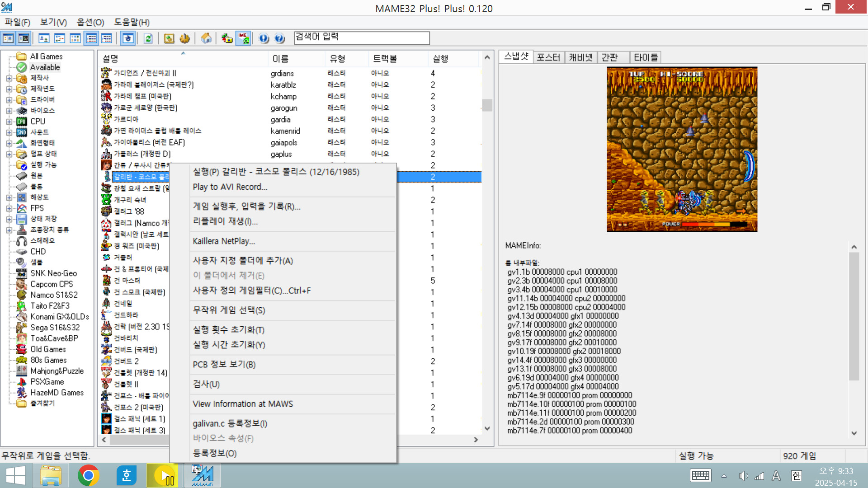
Task: Expand the 제작사 tree node
Action: (9, 78)
